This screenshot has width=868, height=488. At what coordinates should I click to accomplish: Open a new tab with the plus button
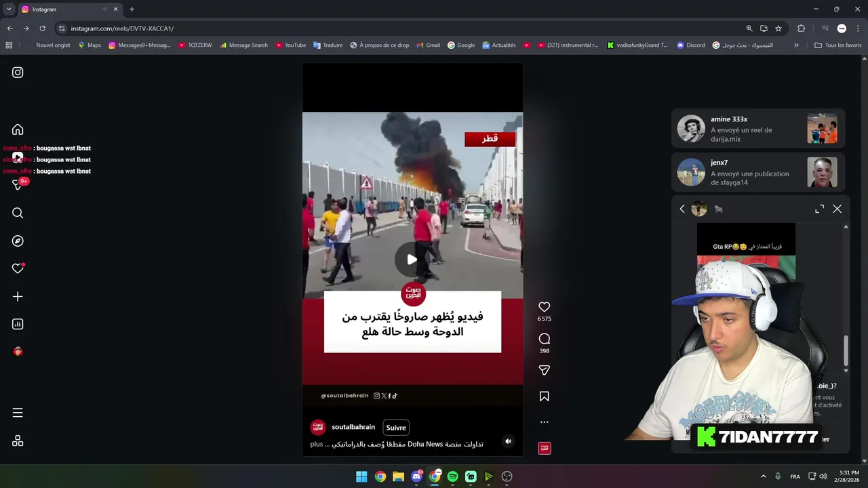coord(132,9)
